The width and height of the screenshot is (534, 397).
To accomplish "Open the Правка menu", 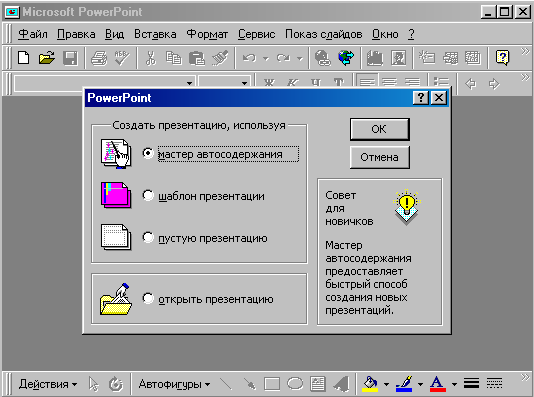I will tap(76, 34).
